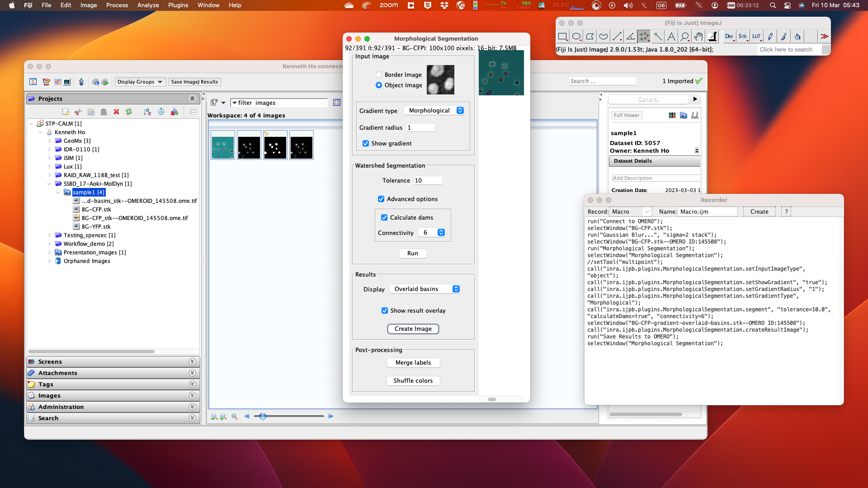Select the Wand tracing tool
The width and height of the screenshot is (868, 488).
coord(658,37)
